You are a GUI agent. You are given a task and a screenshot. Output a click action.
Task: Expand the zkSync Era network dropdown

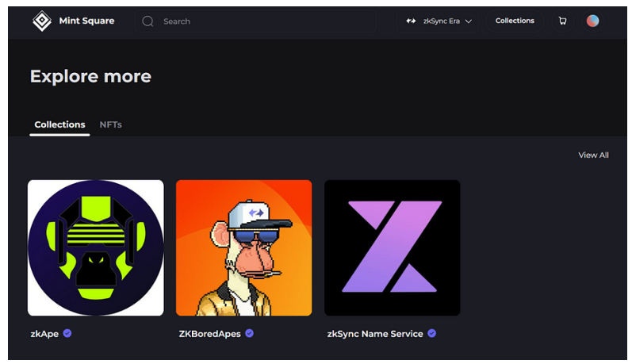point(437,21)
